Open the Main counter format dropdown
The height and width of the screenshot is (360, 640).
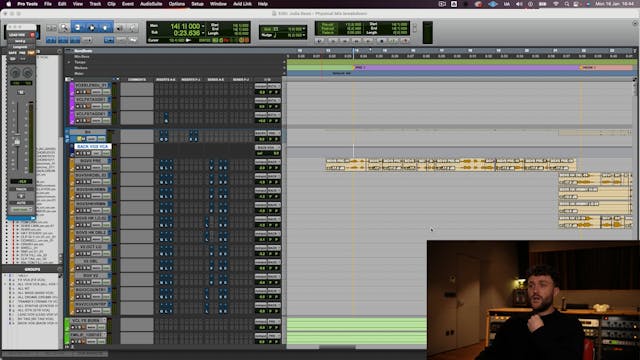pos(203,26)
